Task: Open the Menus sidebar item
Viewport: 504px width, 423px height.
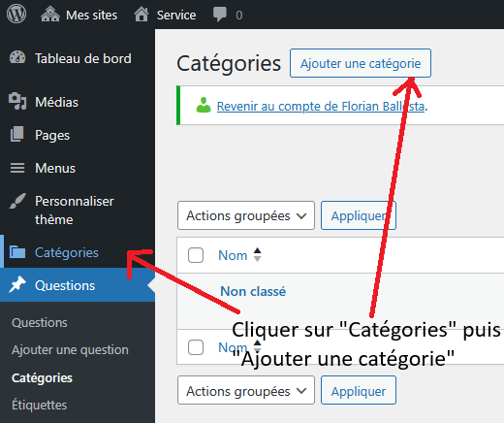Action: [x=55, y=168]
